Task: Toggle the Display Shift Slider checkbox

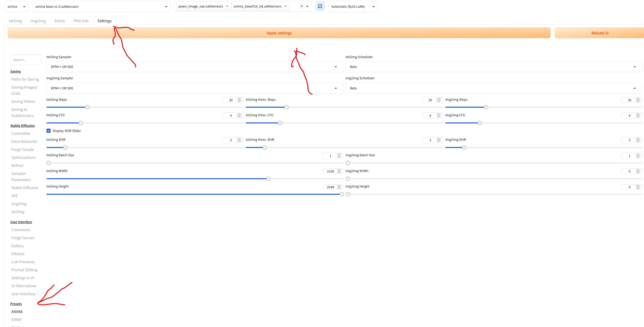Action: click(x=49, y=131)
